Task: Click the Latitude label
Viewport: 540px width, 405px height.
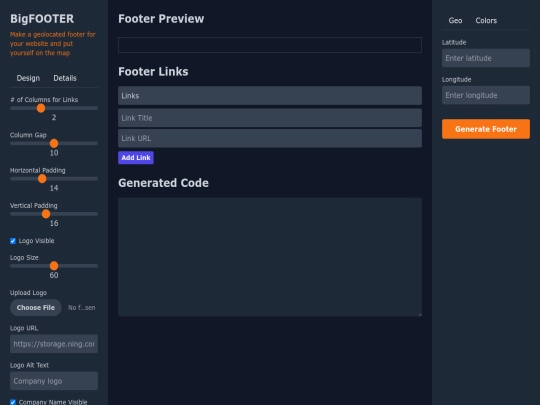Action: pos(454,42)
